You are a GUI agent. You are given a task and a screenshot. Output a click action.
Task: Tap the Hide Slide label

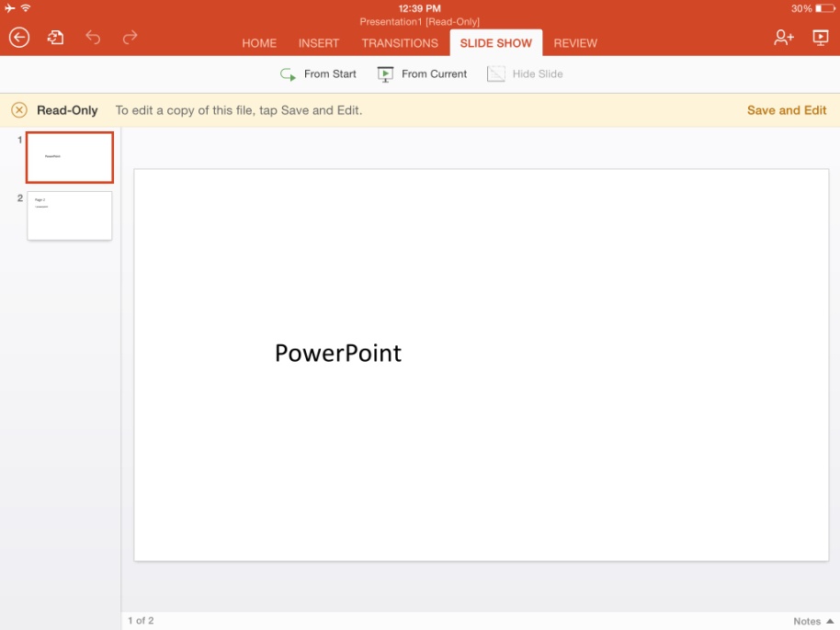tap(538, 73)
